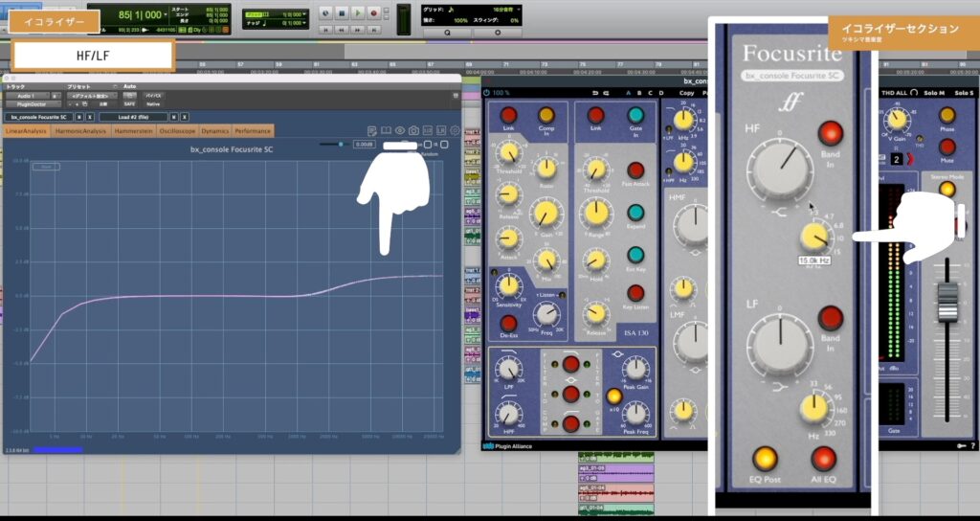This screenshot has height=521, width=980.
Task: Switch to the Performance tab
Action: (x=253, y=130)
